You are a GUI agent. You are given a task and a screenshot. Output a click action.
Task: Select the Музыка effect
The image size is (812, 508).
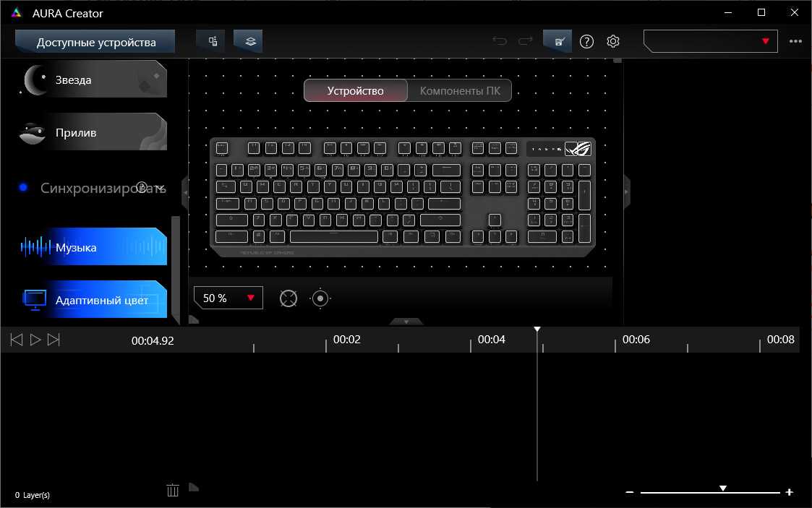(x=94, y=247)
